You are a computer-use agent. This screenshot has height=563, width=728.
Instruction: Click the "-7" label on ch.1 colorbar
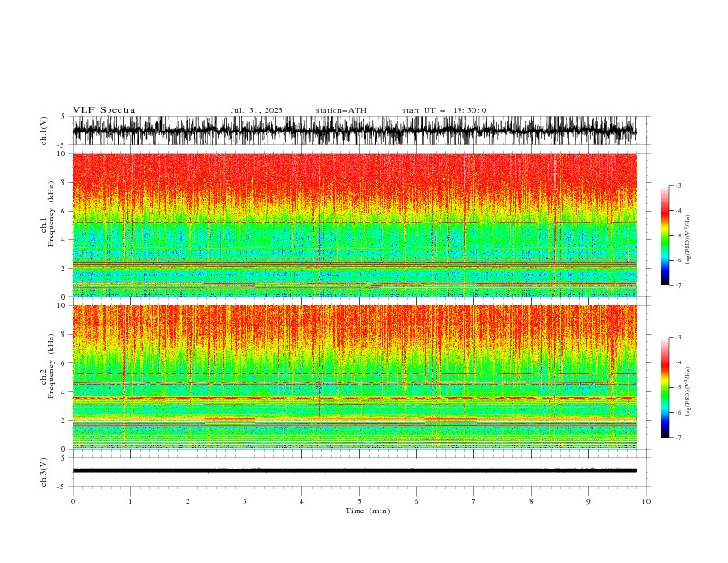coord(677,286)
